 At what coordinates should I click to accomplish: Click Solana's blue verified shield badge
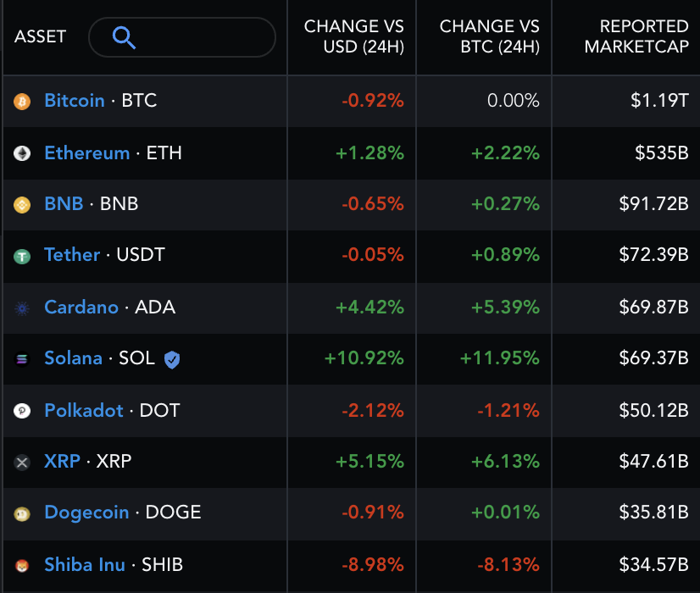[172, 360]
